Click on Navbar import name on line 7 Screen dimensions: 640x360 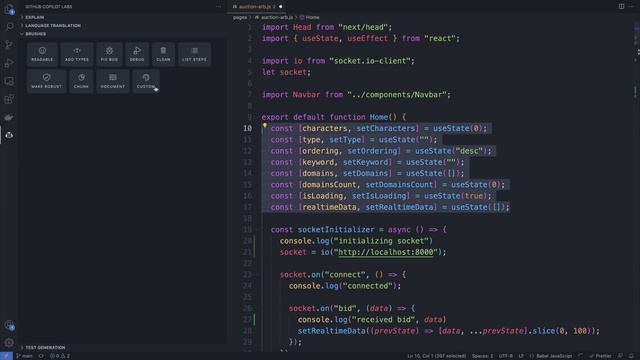point(306,95)
